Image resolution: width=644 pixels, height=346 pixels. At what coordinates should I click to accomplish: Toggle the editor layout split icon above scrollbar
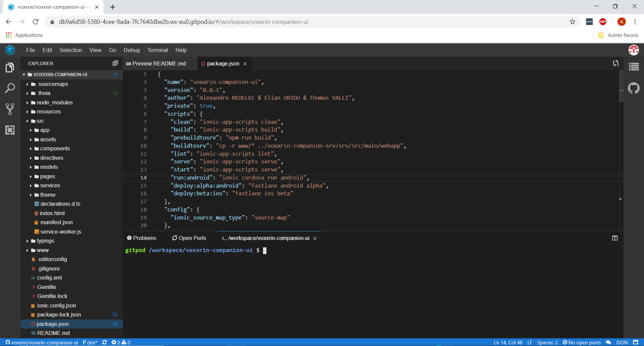(616, 63)
